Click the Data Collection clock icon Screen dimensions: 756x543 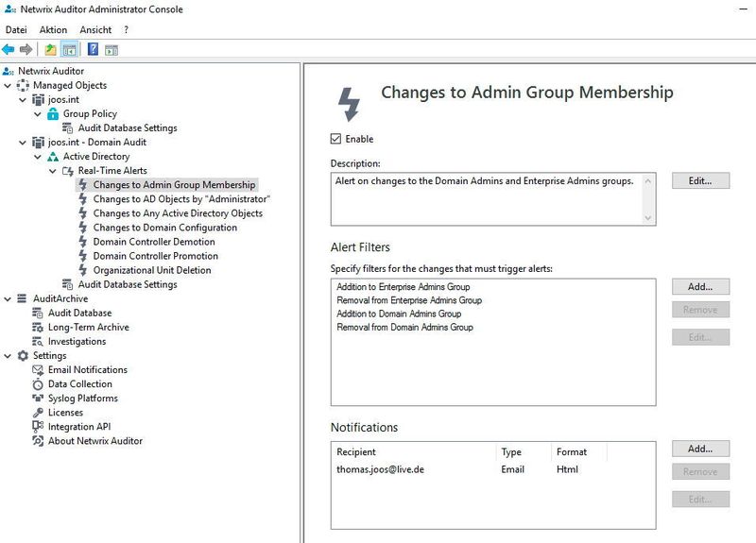pos(38,384)
